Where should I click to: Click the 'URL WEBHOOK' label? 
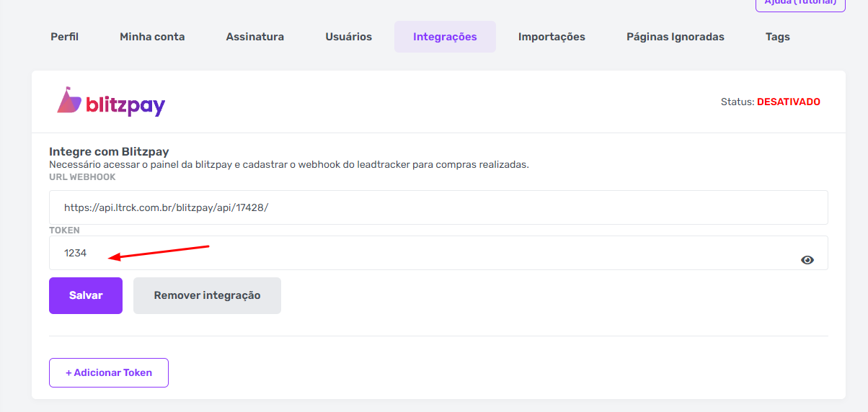click(x=82, y=177)
